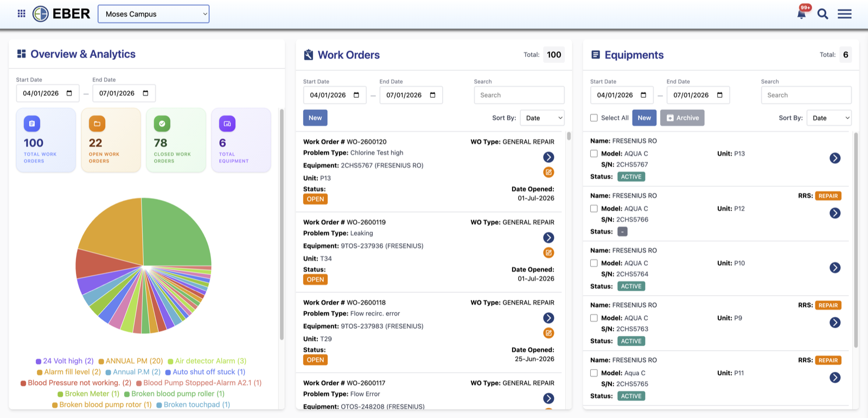This screenshot has width=868, height=418.
Task: Open the hamburger menu in the header
Action: click(x=845, y=14)
